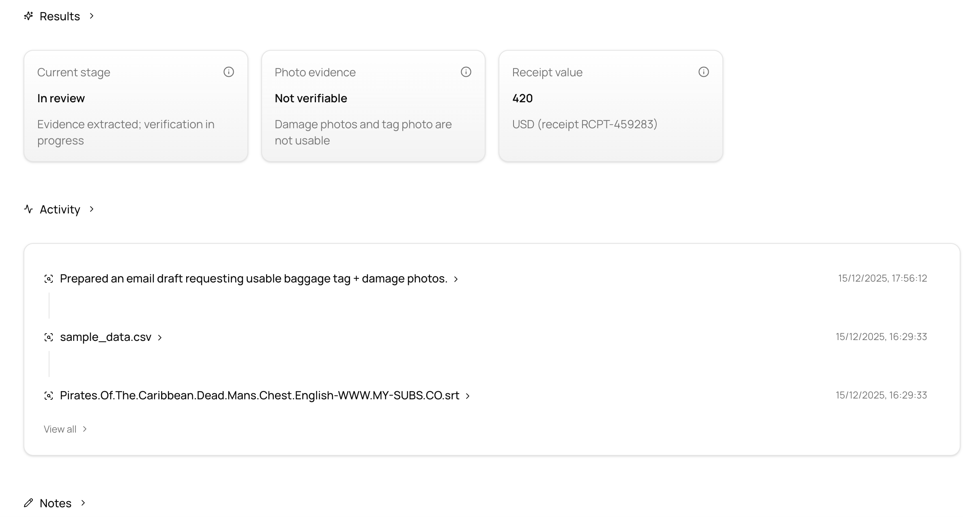Click the info icon on Photo evidence card
The image size is (980, 517).
[466, 72]
